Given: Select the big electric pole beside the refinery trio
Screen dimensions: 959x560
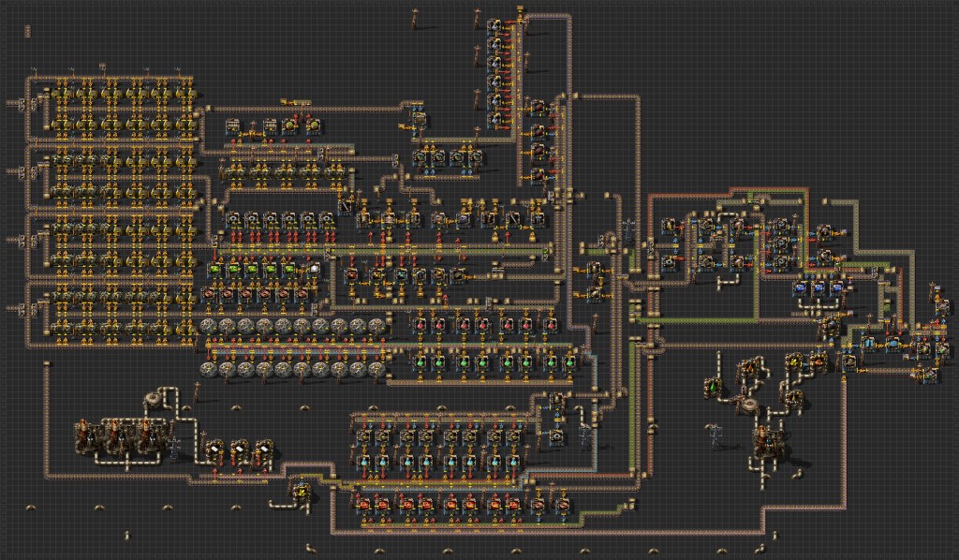Looking at the screenshot, I should tap(175, 447).
